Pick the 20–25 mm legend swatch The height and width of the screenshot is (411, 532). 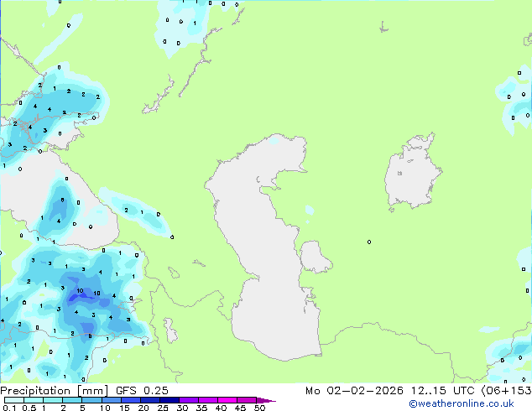(x=149, y=400)
